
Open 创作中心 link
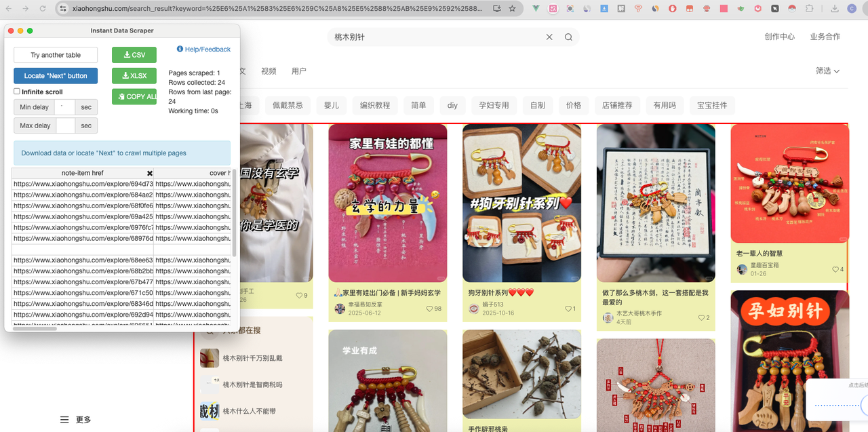(779, 37)
